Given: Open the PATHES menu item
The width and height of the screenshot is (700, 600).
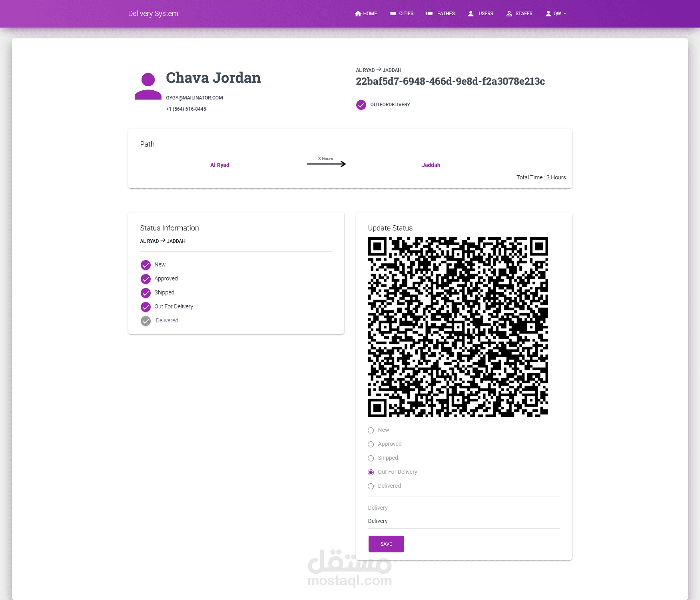Looking at the screenshot, I should point(440,14).
